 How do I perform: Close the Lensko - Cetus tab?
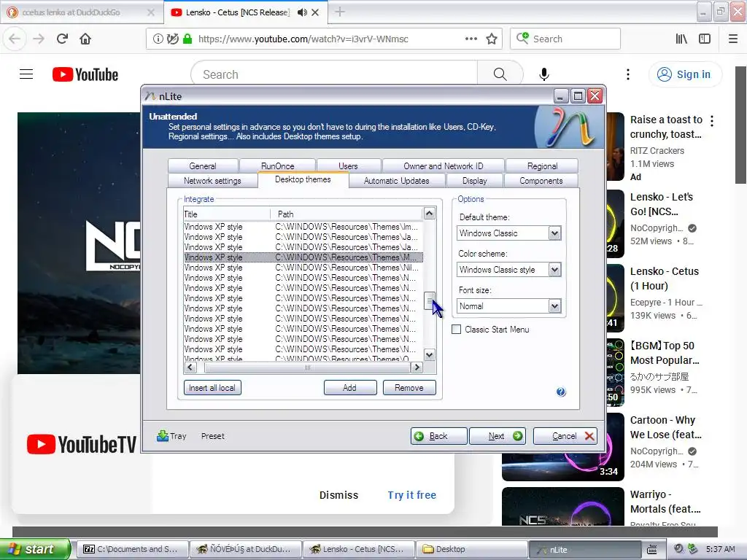[315, 12]
